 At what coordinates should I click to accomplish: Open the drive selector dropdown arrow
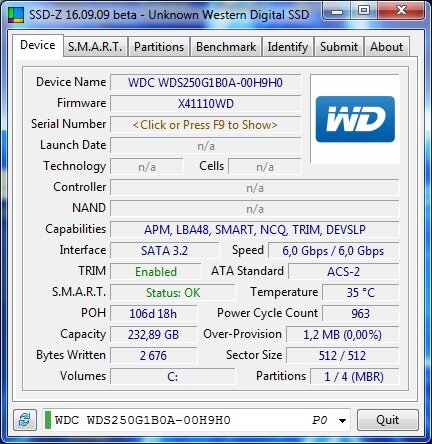click(x=342, y=421)
